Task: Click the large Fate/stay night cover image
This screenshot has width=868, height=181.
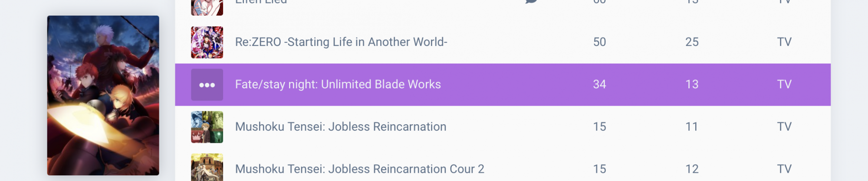Action: point(103,95)
